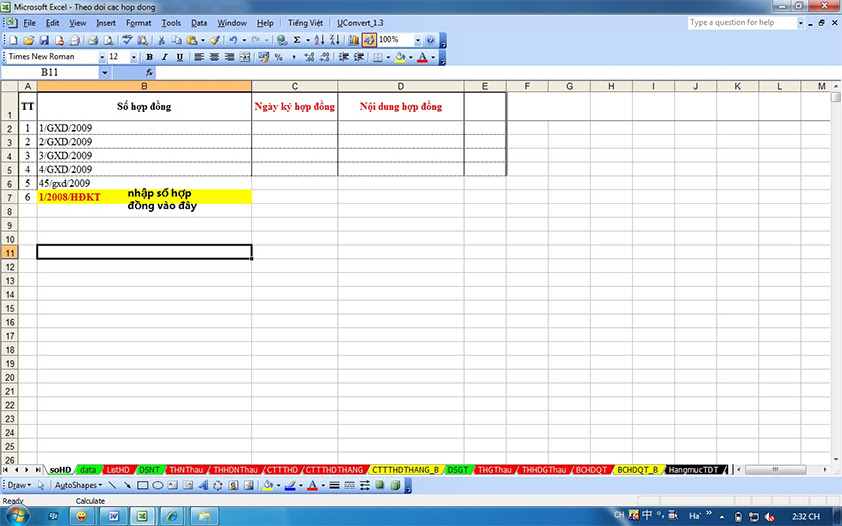This screenshot has width=842, height=526.
Task: Undo the last action
Action: point(233,40)
